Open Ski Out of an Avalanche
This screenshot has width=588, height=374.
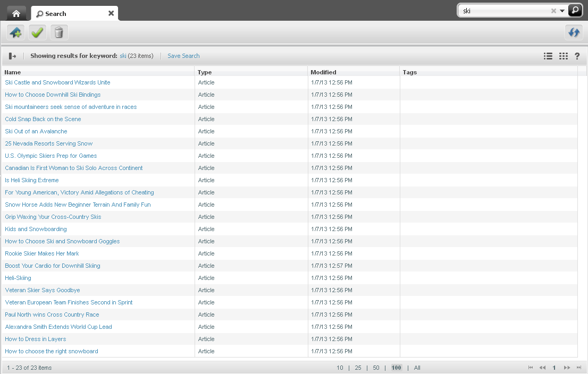[x=36, y=131]
